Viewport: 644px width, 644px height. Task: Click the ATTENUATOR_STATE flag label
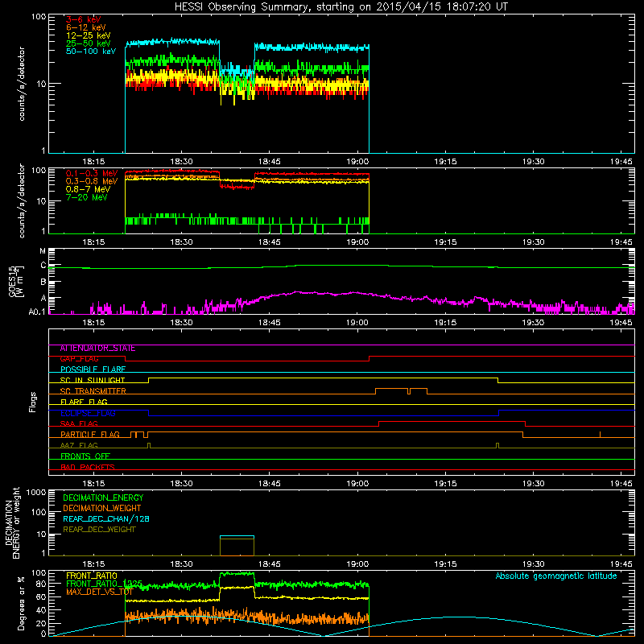pos(97,349)
